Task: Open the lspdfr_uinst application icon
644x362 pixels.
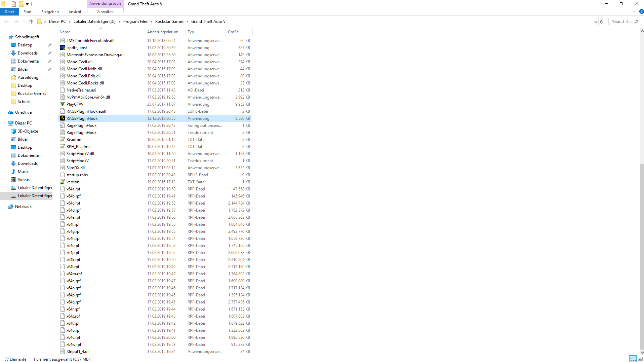Action: click(x=62, y=48)
